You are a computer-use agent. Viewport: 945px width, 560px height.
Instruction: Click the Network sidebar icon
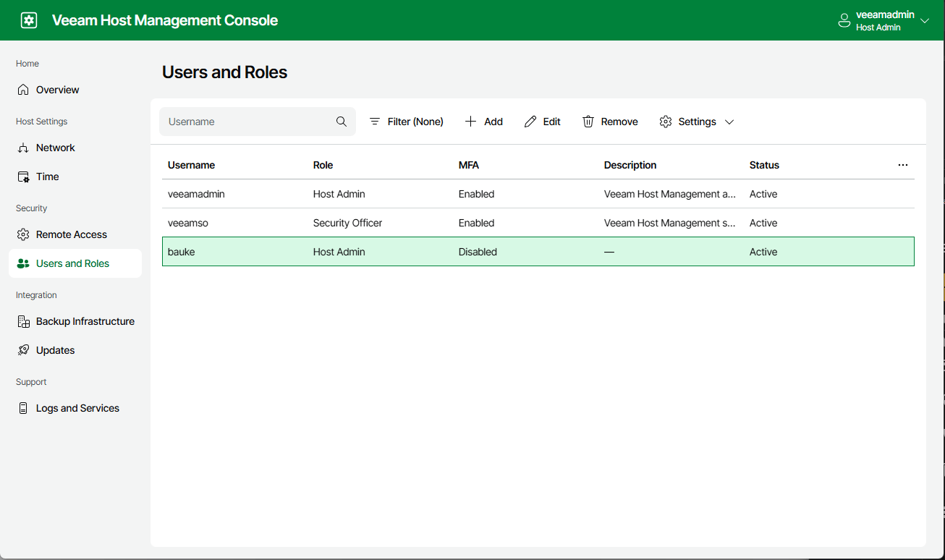click(23, 148)
